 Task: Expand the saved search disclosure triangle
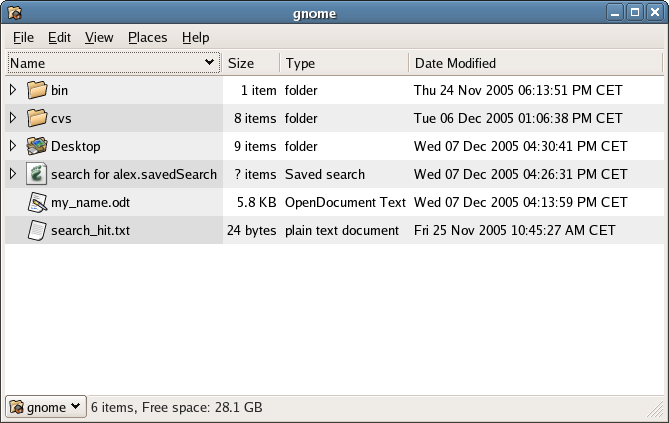tap(13, 173)
